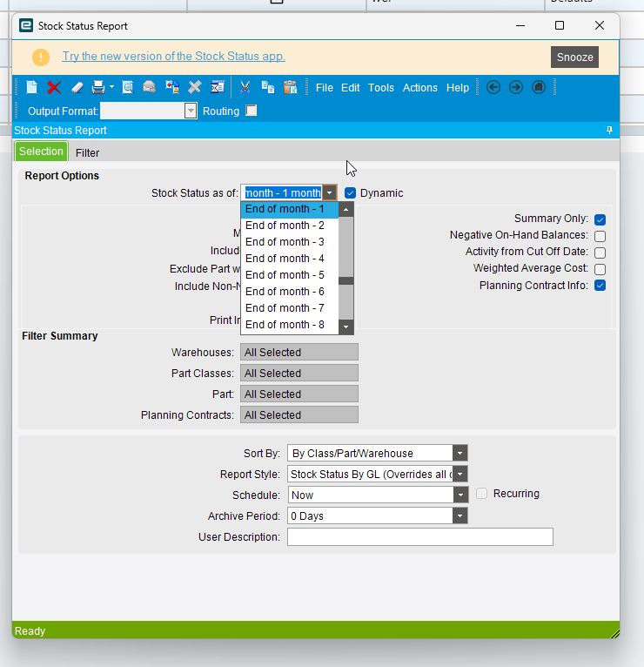The width and height of the screenshot is (644, 667).
Task: Click the dropdown list scroll up arrow
Action: point(346,209)
